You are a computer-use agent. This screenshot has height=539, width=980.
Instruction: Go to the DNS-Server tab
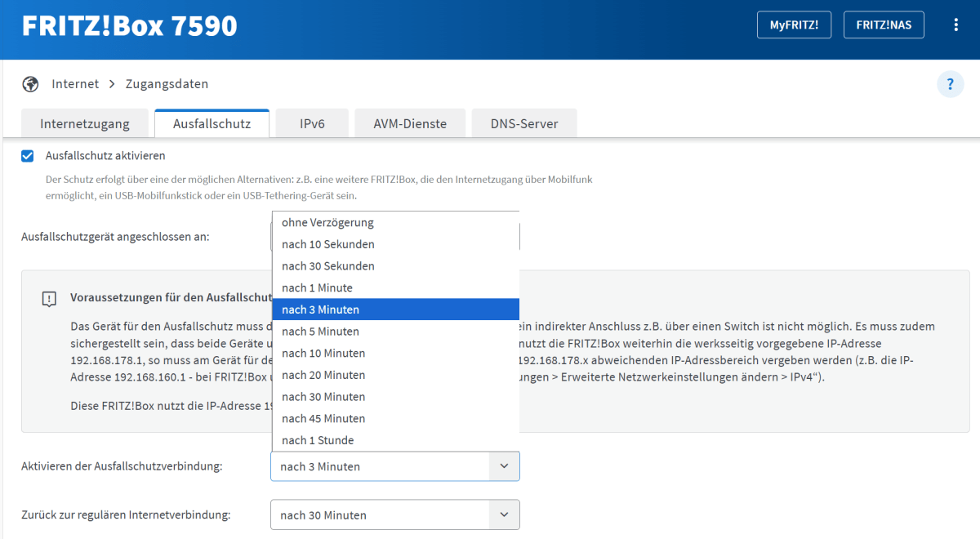524,124
